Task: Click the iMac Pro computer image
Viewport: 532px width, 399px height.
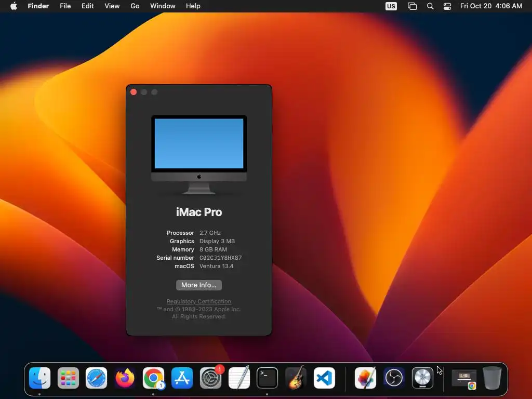Action: 199,155
